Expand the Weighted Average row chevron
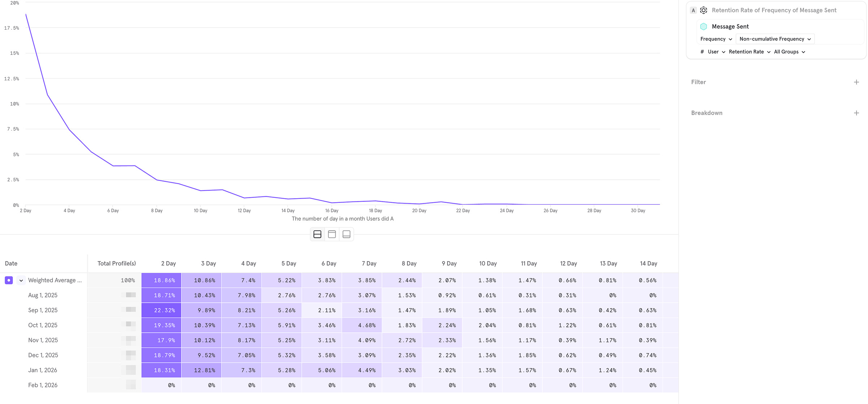868x404 pixels. pos(21,280)
